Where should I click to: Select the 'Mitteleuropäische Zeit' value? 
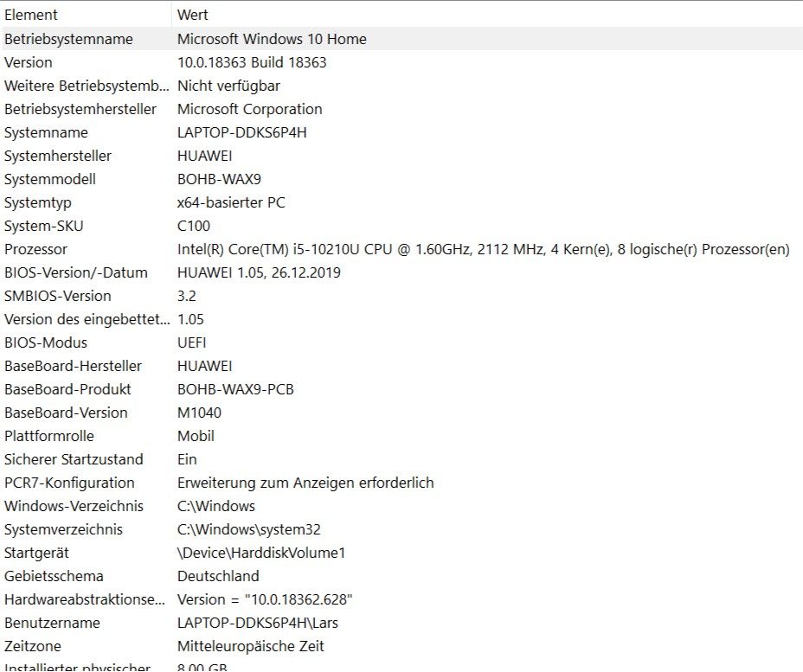[x=250, y=647]
